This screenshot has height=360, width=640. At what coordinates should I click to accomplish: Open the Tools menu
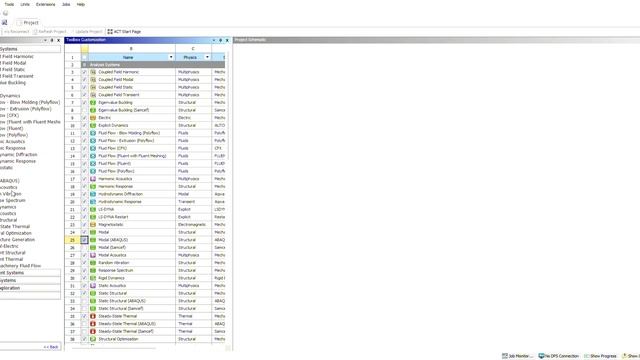pyautogui.click(x=9, y=4)
